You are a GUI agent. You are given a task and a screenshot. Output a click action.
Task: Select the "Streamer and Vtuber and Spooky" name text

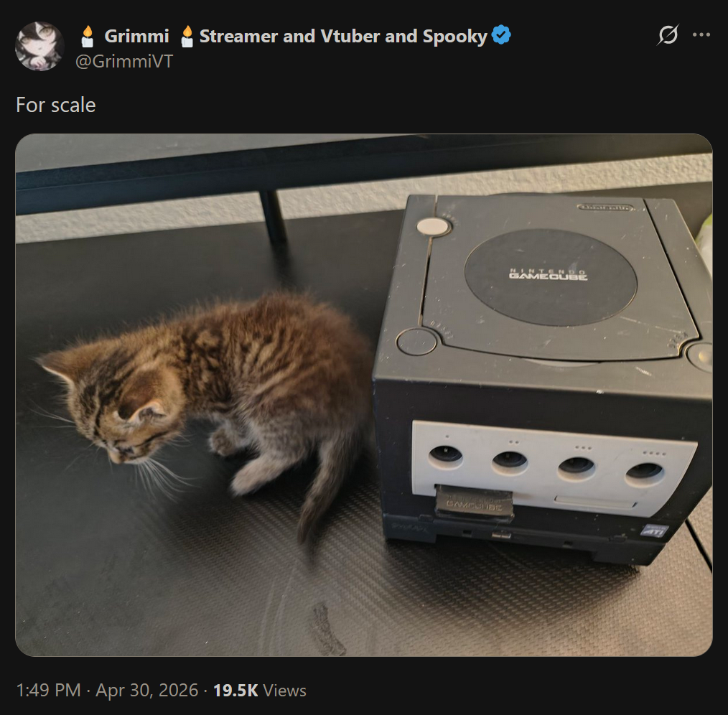pyautogui.click(x=343, y=36)
